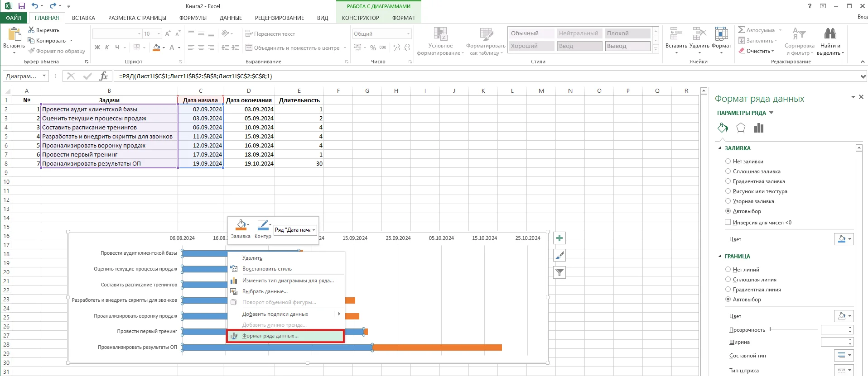The image size is (868, 376).
Task: Open the font size dropdown
Action: (x=159, y=34)
